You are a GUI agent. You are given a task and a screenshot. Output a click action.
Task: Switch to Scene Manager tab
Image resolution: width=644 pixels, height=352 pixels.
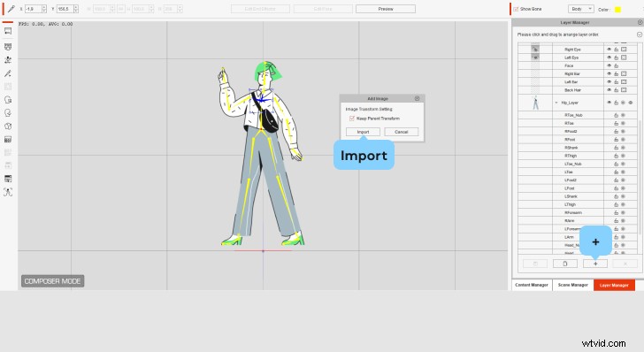pyautogui.click(x=573, y=285)
